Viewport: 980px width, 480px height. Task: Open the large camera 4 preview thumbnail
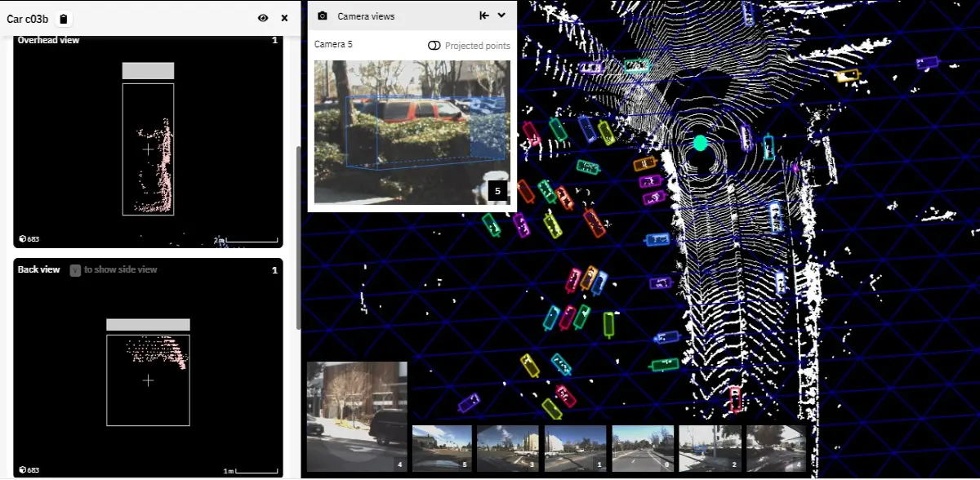(357, 417)
